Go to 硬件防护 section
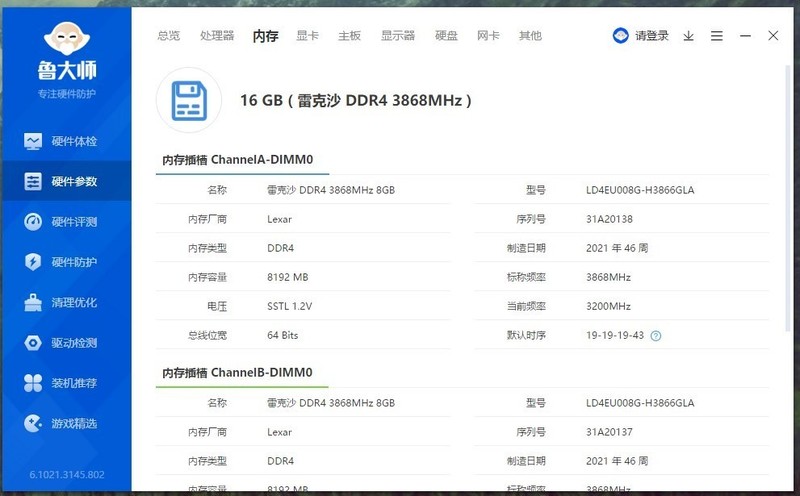 66,262
